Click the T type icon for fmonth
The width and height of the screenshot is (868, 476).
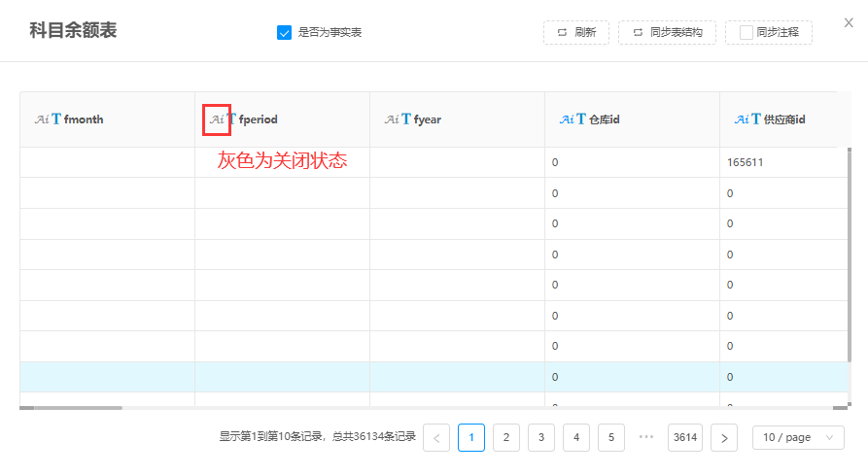tap(56, 119)
